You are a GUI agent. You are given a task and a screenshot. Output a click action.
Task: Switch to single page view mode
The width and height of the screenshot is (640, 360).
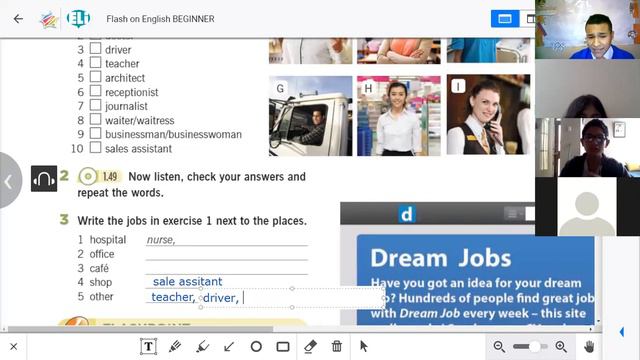[x=505, y=19]
